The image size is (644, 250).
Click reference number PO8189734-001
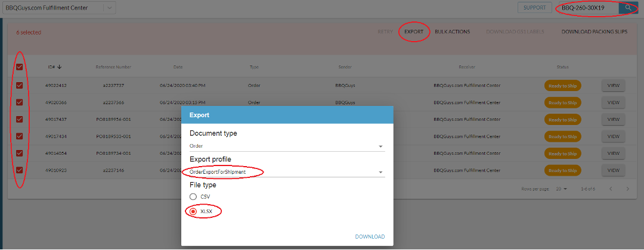[x=113, y=154]
